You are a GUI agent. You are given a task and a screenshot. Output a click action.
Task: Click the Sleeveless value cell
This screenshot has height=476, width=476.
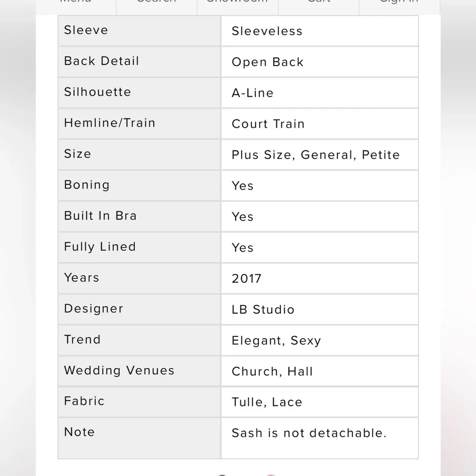pos(320,31)
